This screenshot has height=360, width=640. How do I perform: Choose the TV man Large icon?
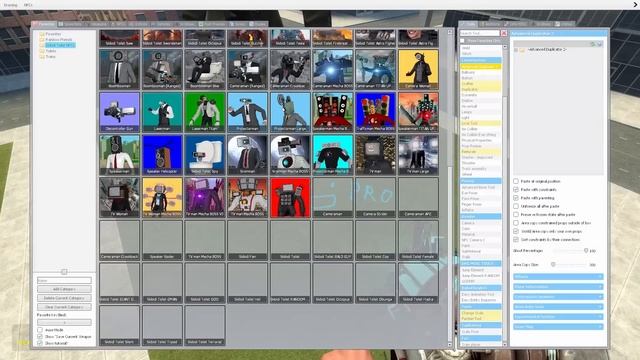pos(418,155)
